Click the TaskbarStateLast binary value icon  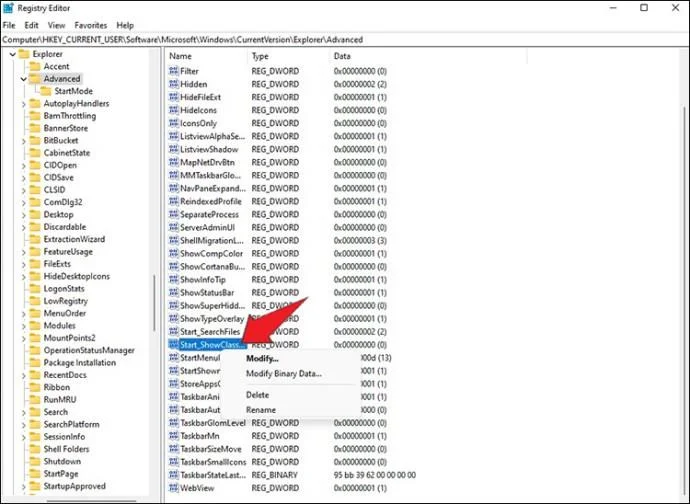point(174,475)
